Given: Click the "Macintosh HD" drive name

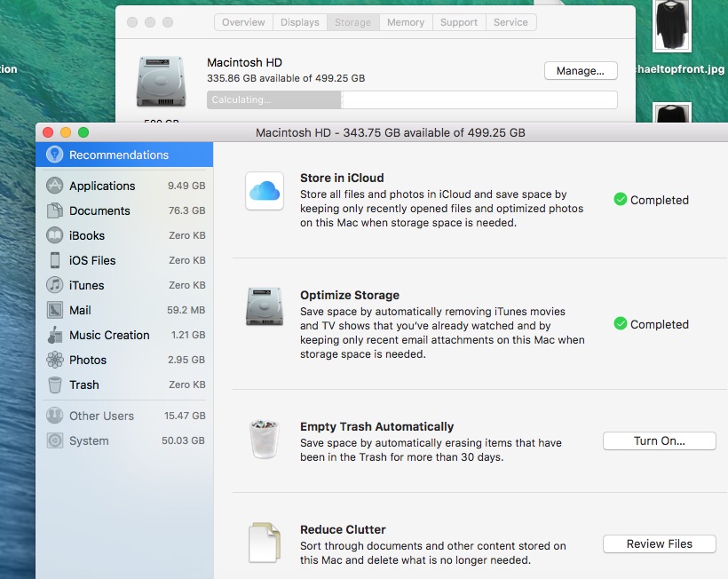Looking at the screenshot, I should (x=245, y=62).
